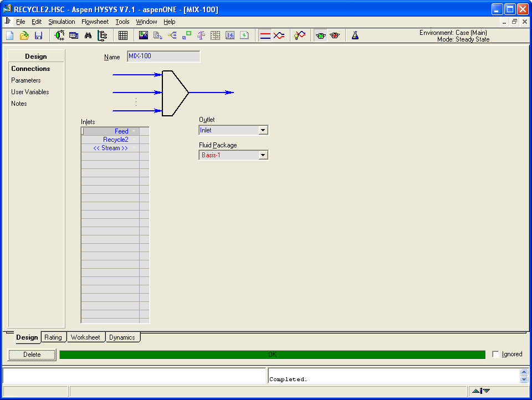Switch to the Dynamics tab

[x=122, y=337]
